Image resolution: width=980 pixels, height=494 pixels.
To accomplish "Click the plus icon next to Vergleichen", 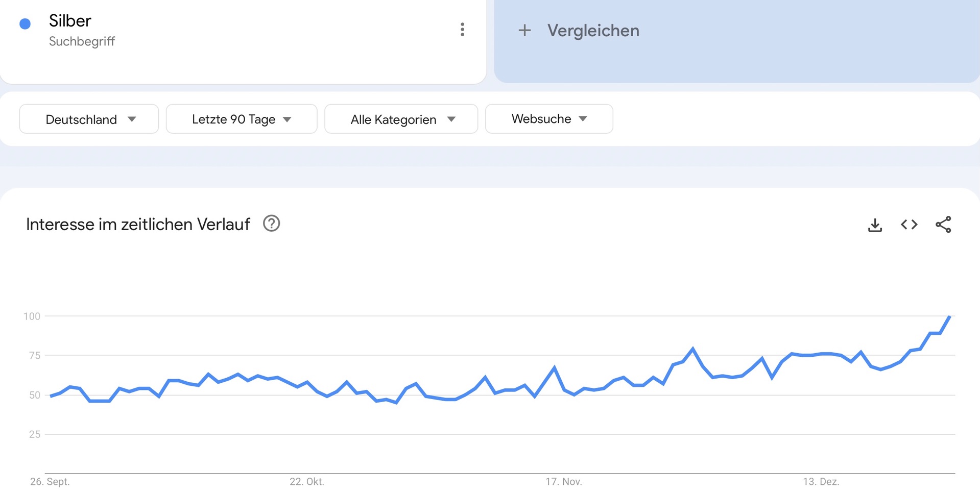I will point(524,31).
